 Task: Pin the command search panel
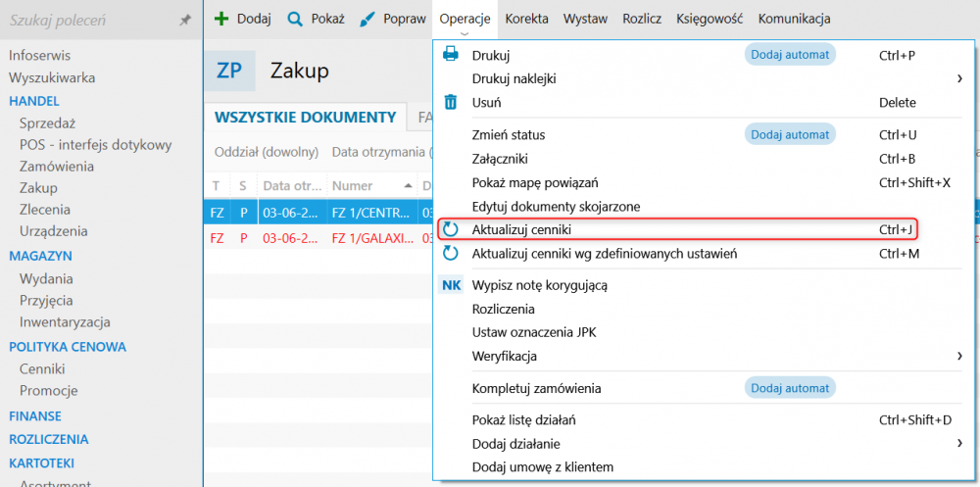click(185, 20)
